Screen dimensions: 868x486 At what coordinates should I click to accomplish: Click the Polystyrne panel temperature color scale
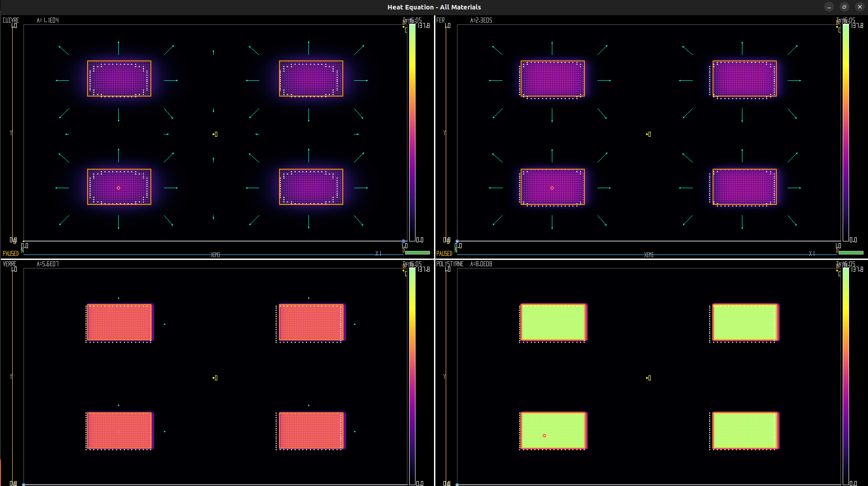click(x=846, y=376)
